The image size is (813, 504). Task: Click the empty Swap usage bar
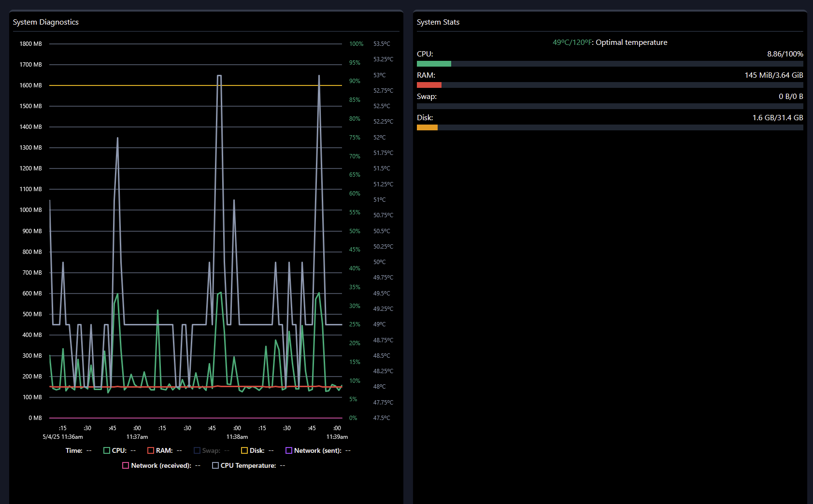click(x=610, y=106)
